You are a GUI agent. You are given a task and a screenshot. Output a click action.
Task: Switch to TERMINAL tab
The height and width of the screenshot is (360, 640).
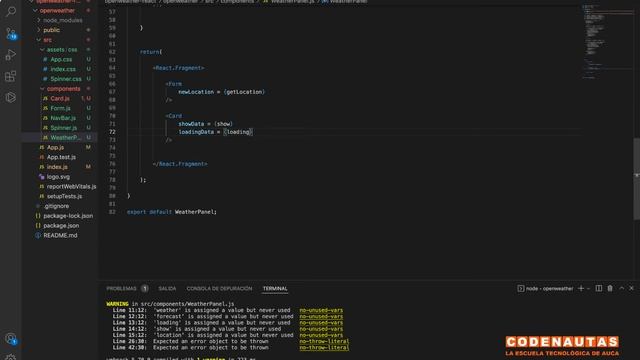pyautogui.click(x=275, y=289)
